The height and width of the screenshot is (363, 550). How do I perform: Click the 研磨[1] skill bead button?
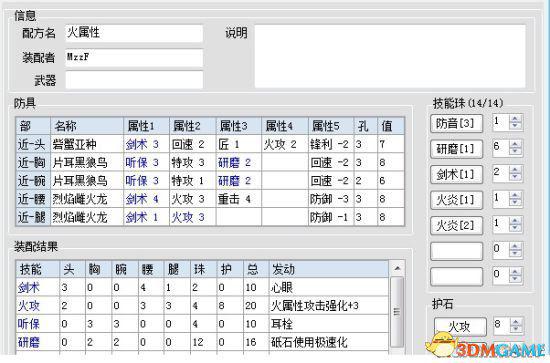click(456, 149)
